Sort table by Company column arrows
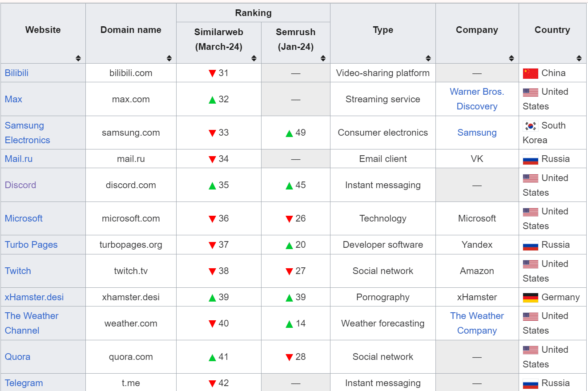 point(511,58)
